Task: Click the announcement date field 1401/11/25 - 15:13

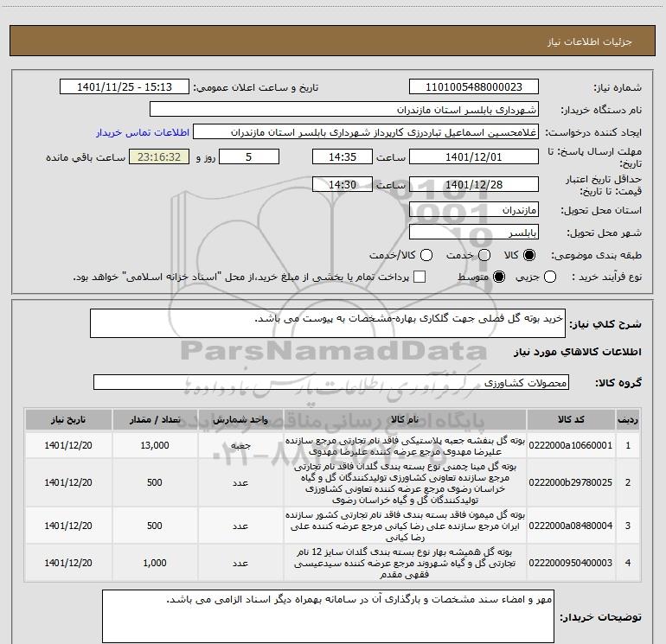Action: point(125,87)
